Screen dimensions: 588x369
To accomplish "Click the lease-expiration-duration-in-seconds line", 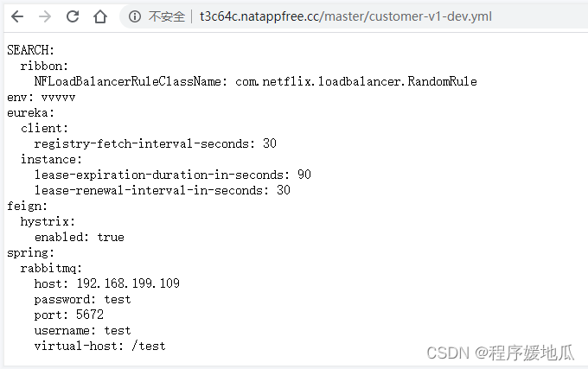I will (172, 175).
